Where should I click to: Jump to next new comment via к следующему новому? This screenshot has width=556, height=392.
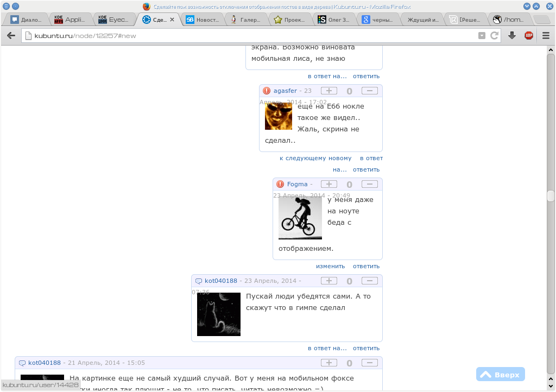[315, 158]
